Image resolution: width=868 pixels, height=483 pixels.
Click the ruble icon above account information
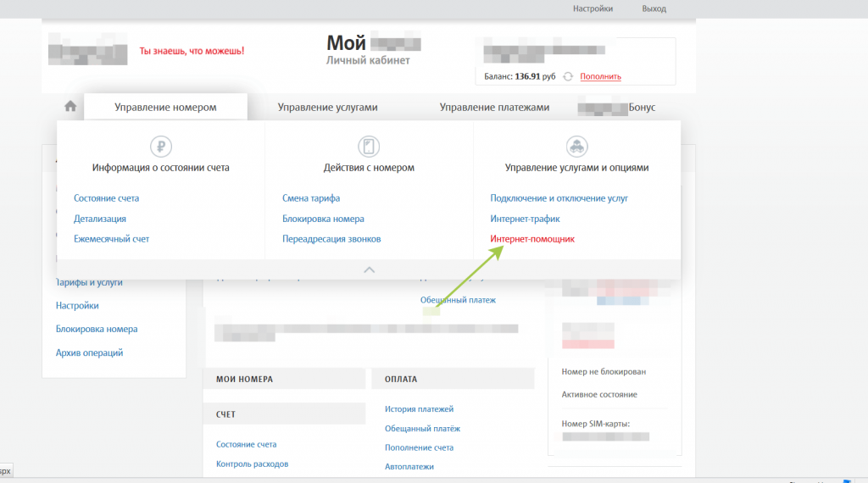point(161,146)
